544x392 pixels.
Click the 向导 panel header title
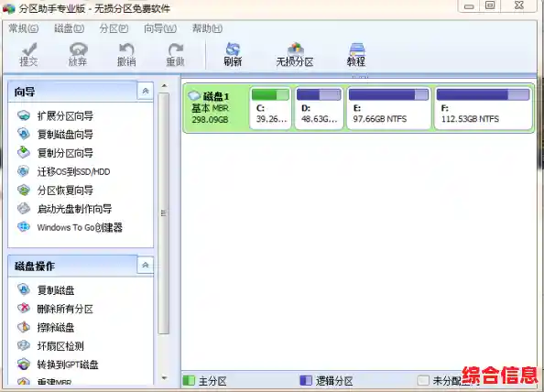coord(25,92)
